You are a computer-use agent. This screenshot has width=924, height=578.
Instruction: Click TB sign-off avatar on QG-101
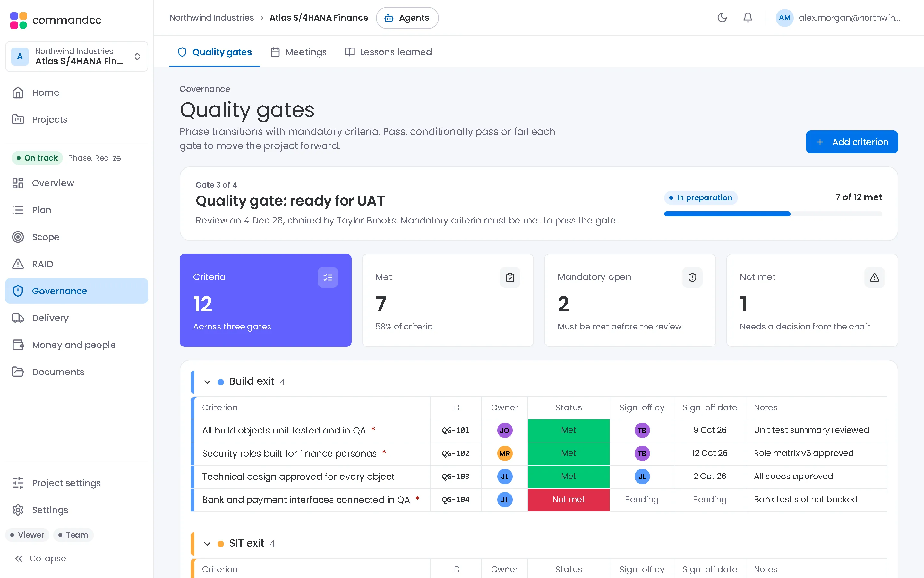[x=642, y=430]
